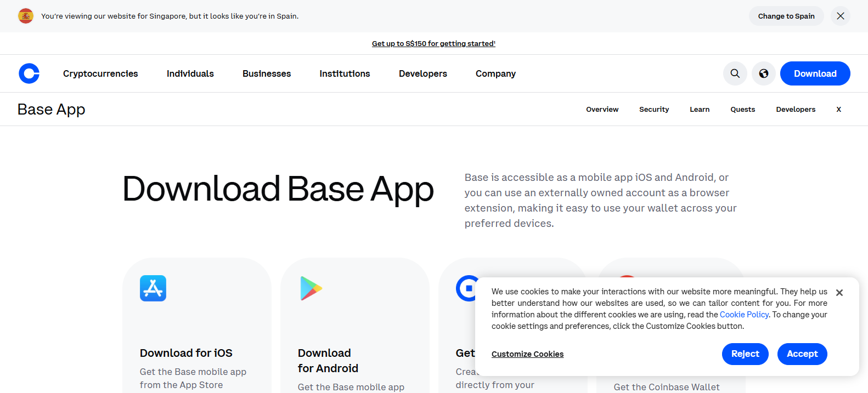Accept cookies

[802, 354]
